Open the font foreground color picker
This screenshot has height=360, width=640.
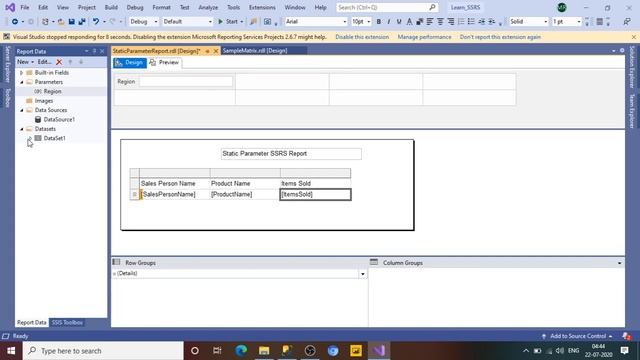pyautogui.click(x=409, y=22)
